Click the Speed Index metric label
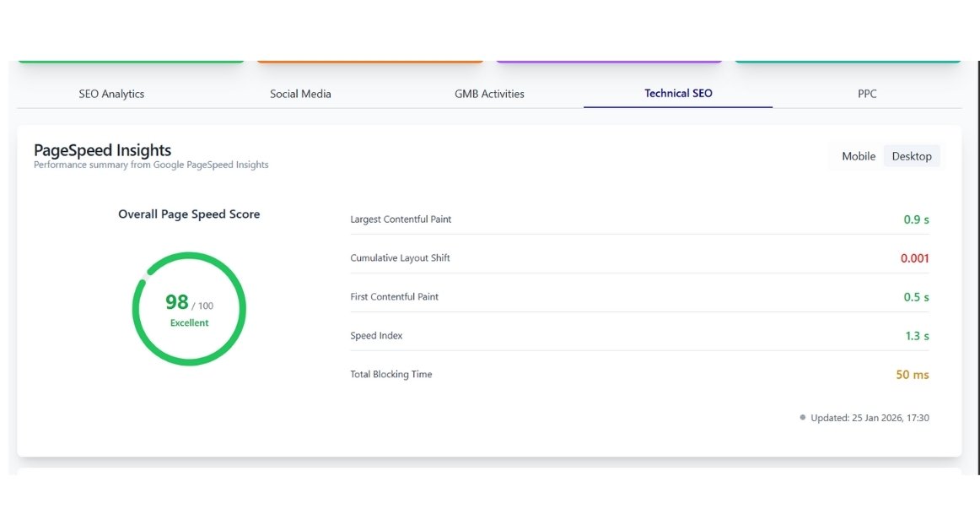The image size is (980, 509). click(376, 336)
